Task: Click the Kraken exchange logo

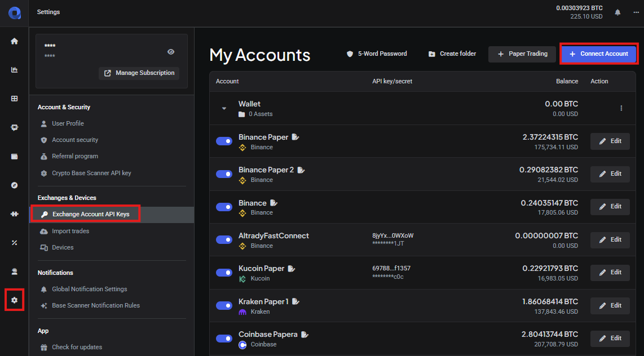Action: pyautogui.click(x=242, y=311)
